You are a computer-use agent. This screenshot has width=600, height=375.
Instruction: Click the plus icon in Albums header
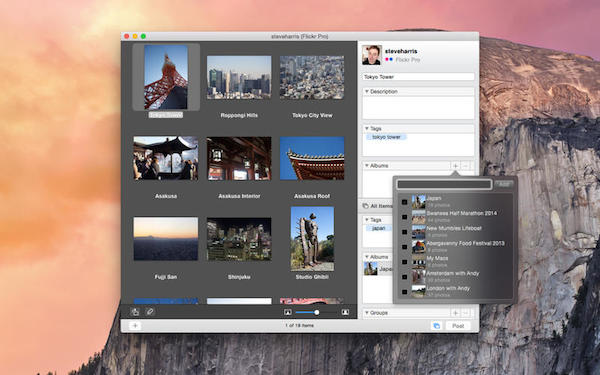[x=455, y=166]
